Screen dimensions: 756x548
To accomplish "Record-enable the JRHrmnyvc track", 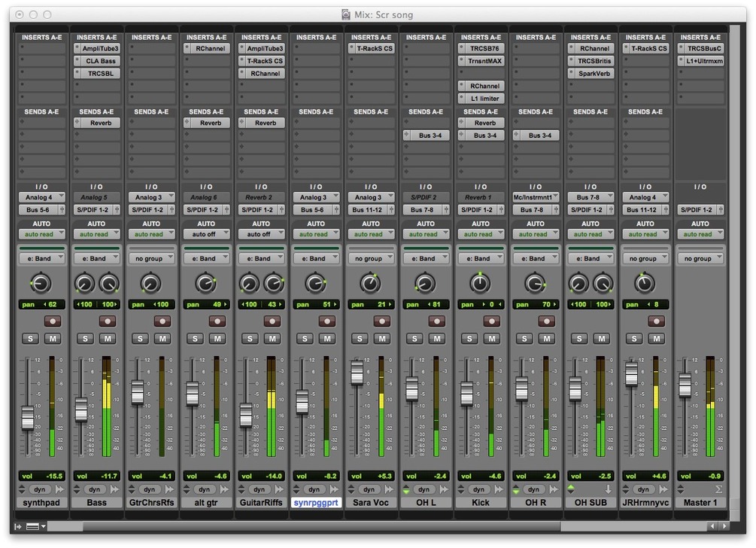I will tap(656, 321).
